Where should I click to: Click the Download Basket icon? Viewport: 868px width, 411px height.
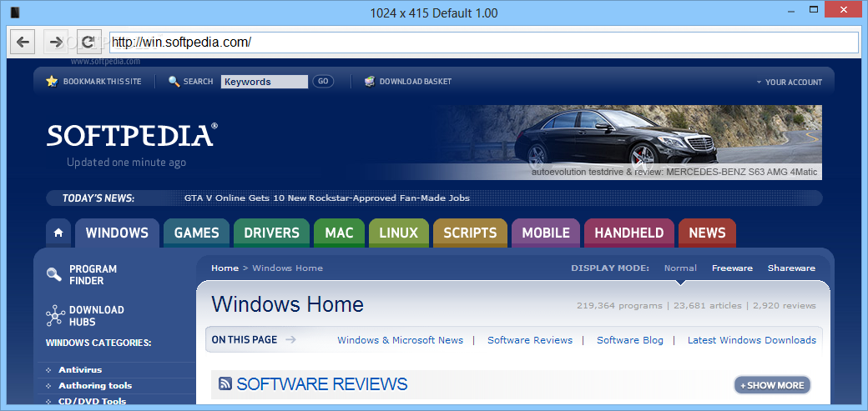click(x=370, y=82)
